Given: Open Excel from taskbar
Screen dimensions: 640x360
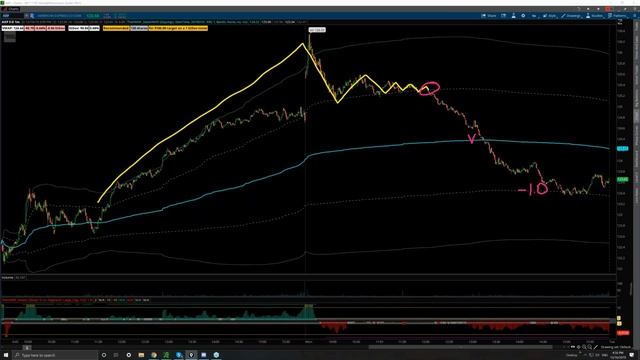Looking at the screenshot, I should point(166,355).
